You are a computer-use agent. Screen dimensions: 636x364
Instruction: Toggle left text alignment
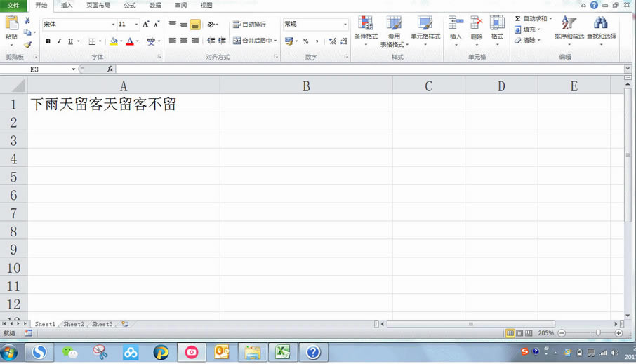173,41
